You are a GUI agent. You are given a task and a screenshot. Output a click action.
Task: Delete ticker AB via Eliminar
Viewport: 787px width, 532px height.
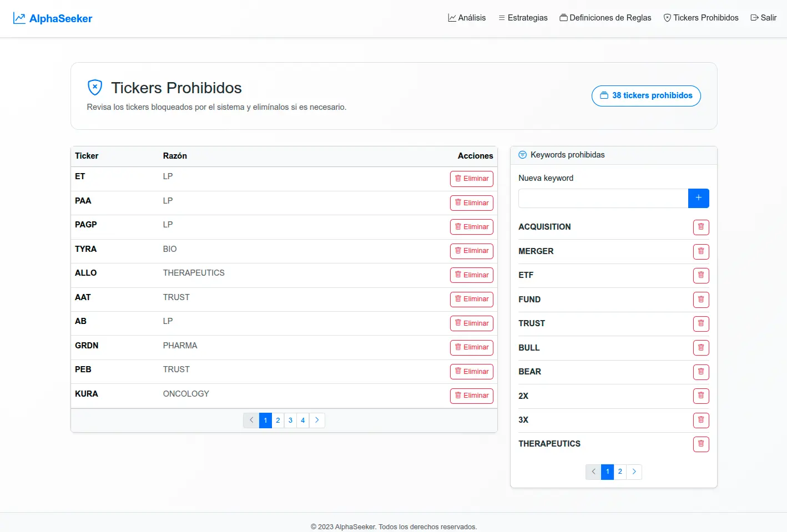(472, 323)
